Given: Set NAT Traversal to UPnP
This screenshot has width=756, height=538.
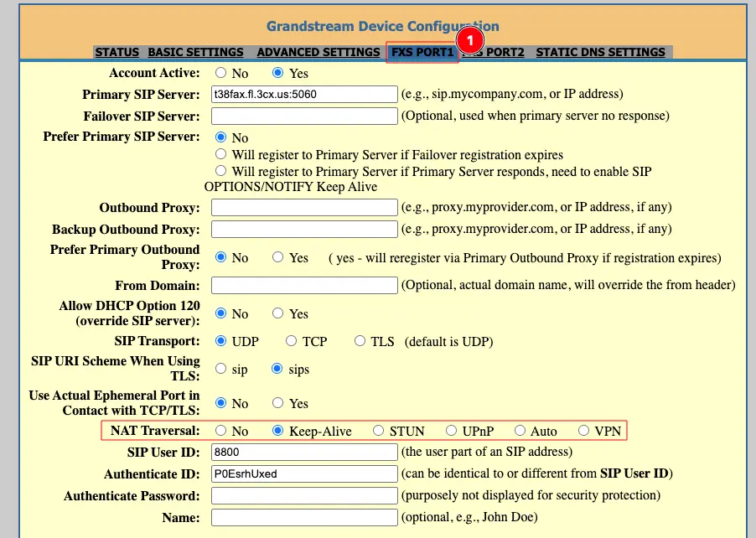Looking at the screenshot, I should (451, 431).
